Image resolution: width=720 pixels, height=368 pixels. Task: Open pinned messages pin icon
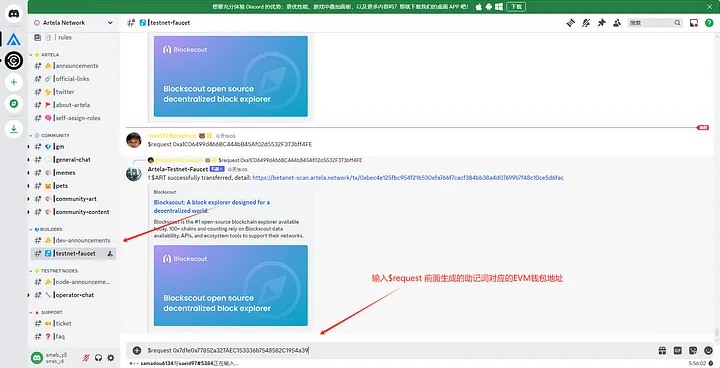click(x=602, y=23)
